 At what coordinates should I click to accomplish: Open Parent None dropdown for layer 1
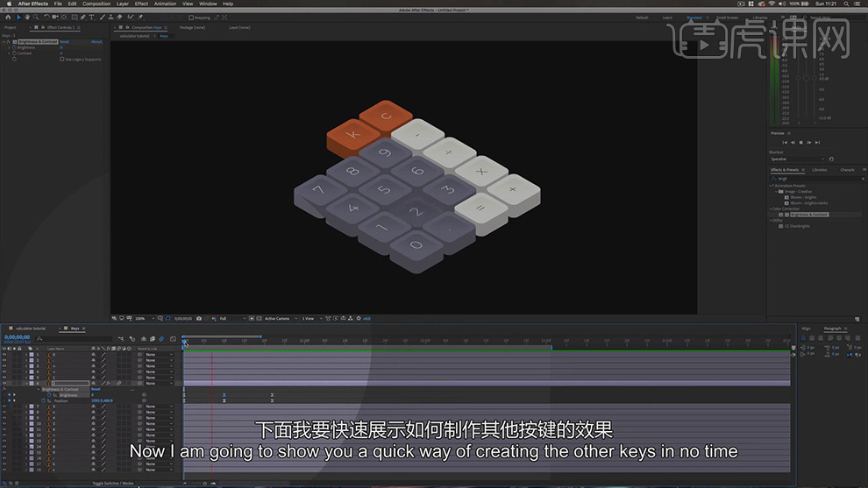159,354
